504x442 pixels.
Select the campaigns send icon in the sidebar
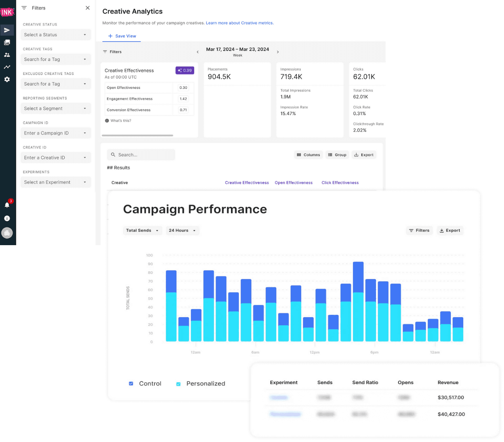click(x=7, y=30)
